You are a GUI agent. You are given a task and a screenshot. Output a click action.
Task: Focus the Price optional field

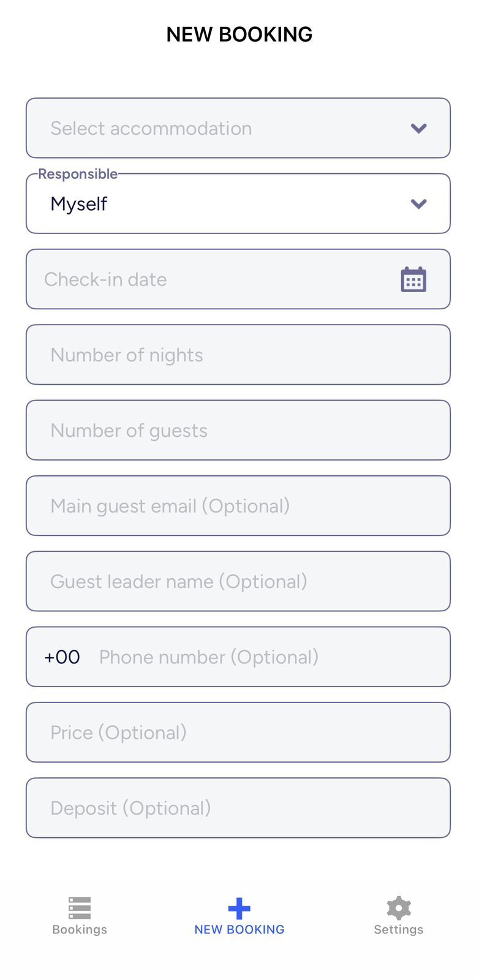tap(238, 733)
